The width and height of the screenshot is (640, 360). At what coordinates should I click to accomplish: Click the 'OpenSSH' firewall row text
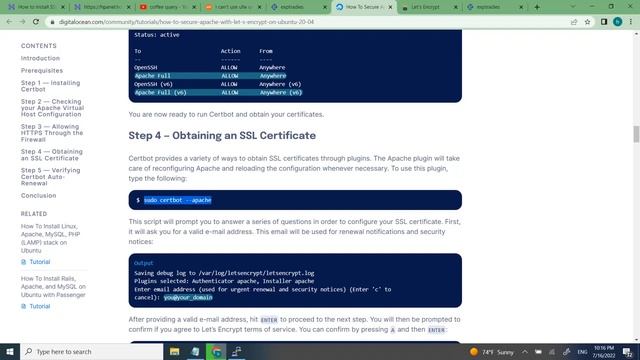tap(146, 68)
